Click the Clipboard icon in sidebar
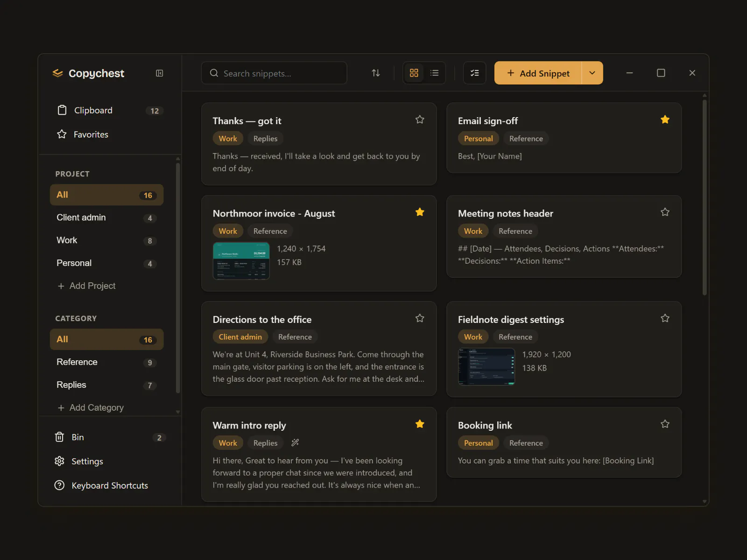This screenshot has width=747, height=560. point(62,110)
